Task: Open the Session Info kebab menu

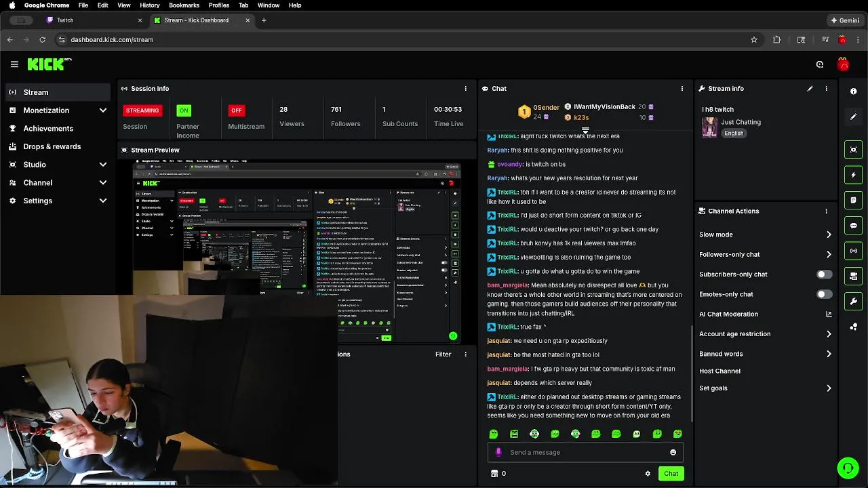Action: (465, 89)
